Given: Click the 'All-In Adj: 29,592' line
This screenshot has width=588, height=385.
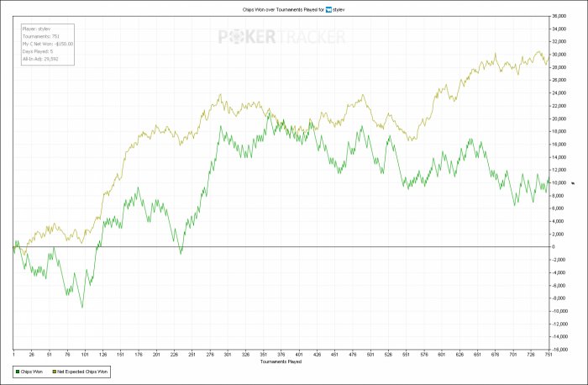Looking at the screenshot, I should coord(40,59).
